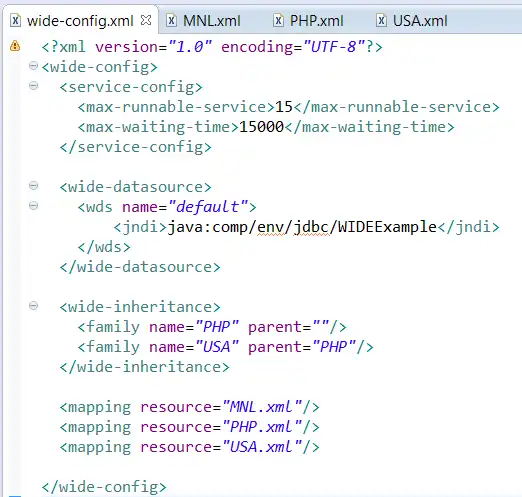
Task: Collapse the wds name="default" element fold
Action: pos(33,205)
